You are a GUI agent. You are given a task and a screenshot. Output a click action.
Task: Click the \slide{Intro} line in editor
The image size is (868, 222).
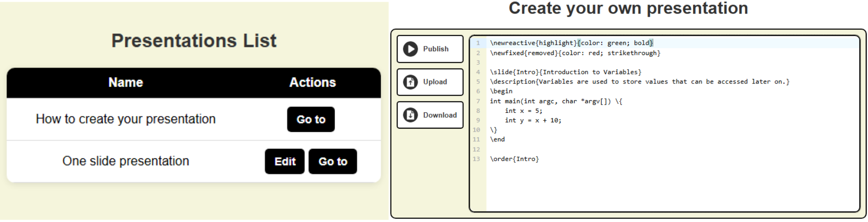pos(565,72)
